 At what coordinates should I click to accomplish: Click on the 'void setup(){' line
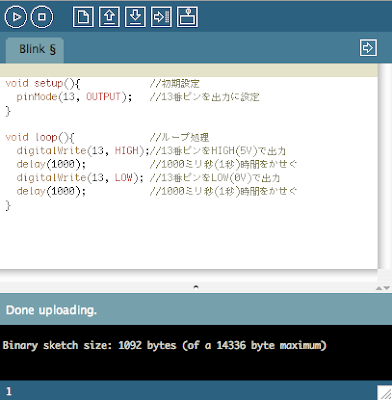[x=43, y=84]
